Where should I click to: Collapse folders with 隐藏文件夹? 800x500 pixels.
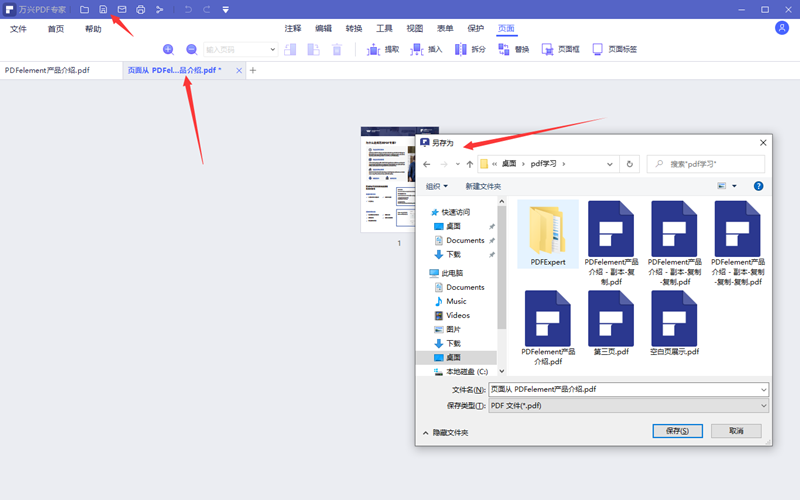pos(445,433)
